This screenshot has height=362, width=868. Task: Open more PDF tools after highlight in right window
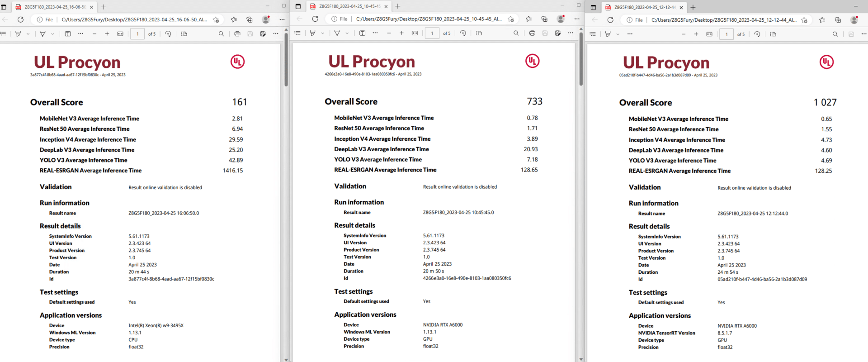(630, 34)
